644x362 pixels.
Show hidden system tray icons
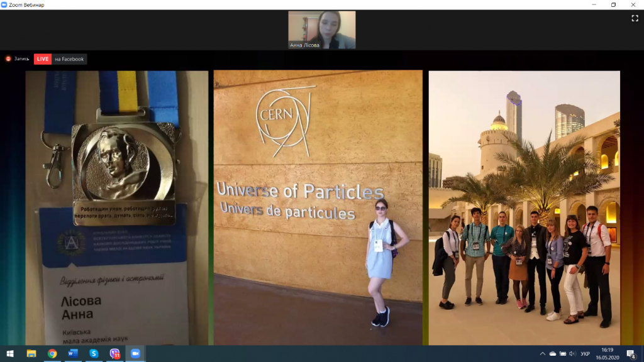tap(543, 354)
